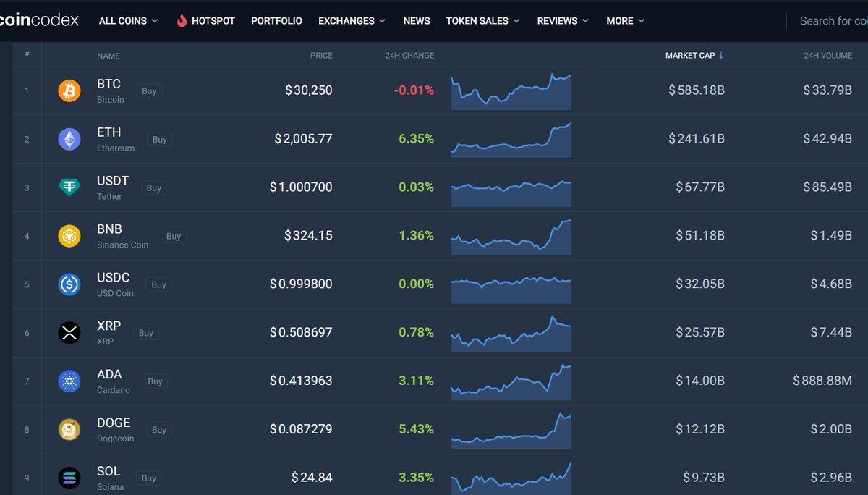
Task: Open the USD Coin logo
Action: tap(69, 284)
